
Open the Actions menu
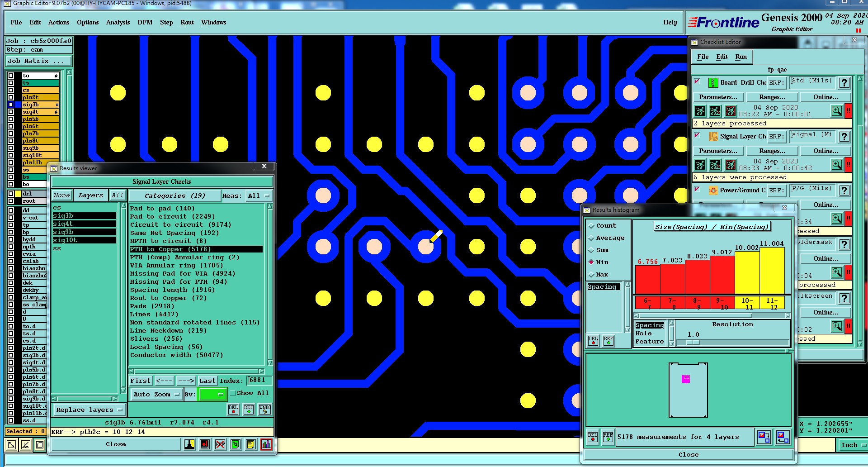point(59,22)
